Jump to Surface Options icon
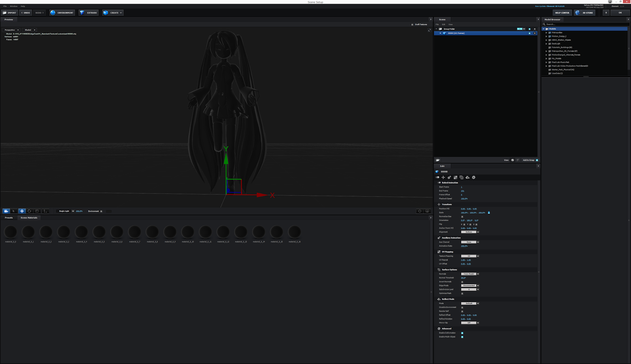631x364 pixels. pos(461,177)
